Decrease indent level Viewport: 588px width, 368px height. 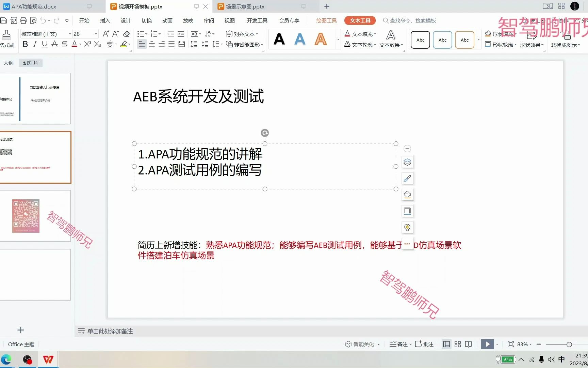tap(171, 34)
